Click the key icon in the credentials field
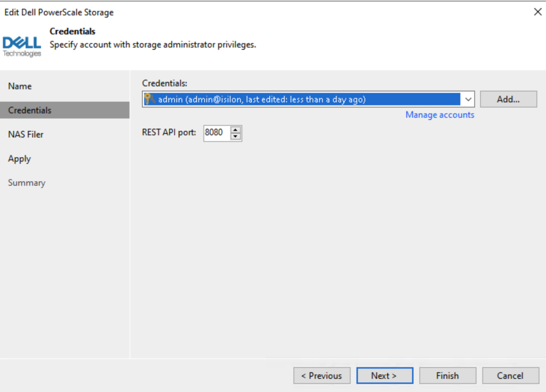The height and width of the screenshot is (392, 546). [x=149, y=99]
